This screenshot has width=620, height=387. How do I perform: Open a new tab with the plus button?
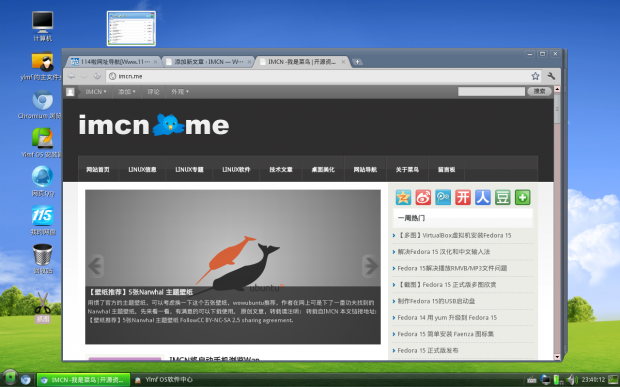(x=357, y=62)
